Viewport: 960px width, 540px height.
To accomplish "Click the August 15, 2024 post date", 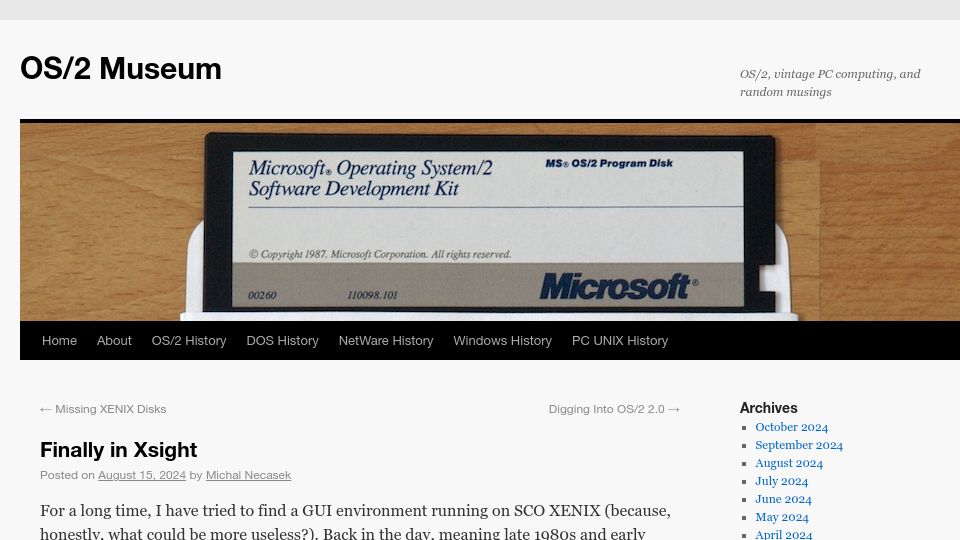I will click(x=141, y=475).
